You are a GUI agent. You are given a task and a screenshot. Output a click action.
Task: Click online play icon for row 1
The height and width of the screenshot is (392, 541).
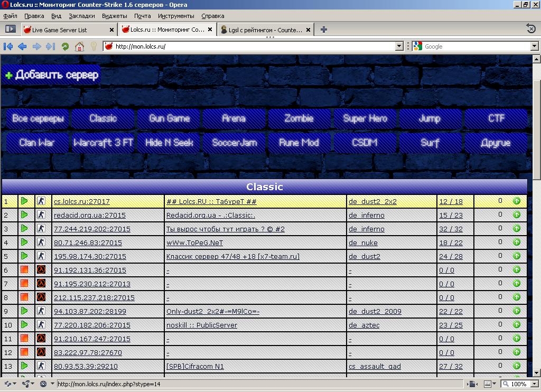(x=24, y=201)
